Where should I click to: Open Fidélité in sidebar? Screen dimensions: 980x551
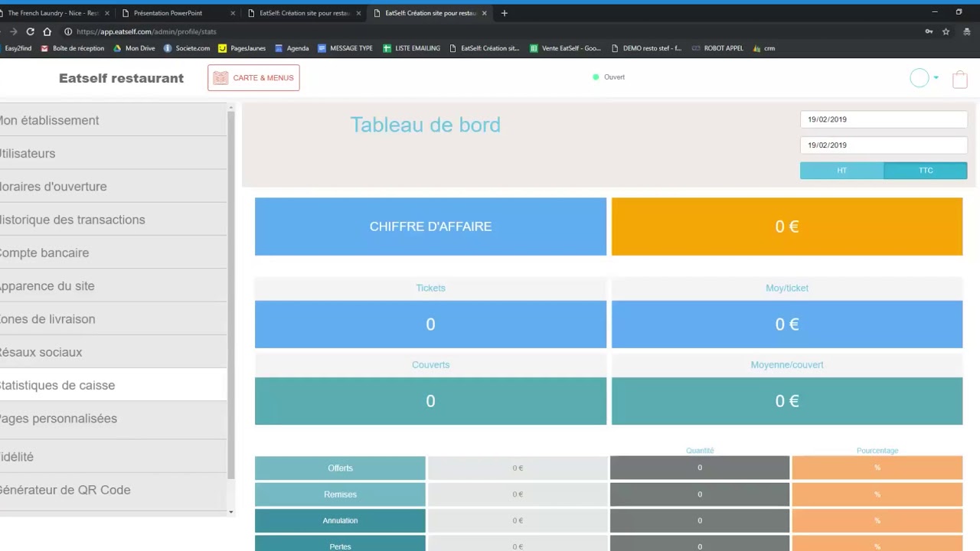113,457
